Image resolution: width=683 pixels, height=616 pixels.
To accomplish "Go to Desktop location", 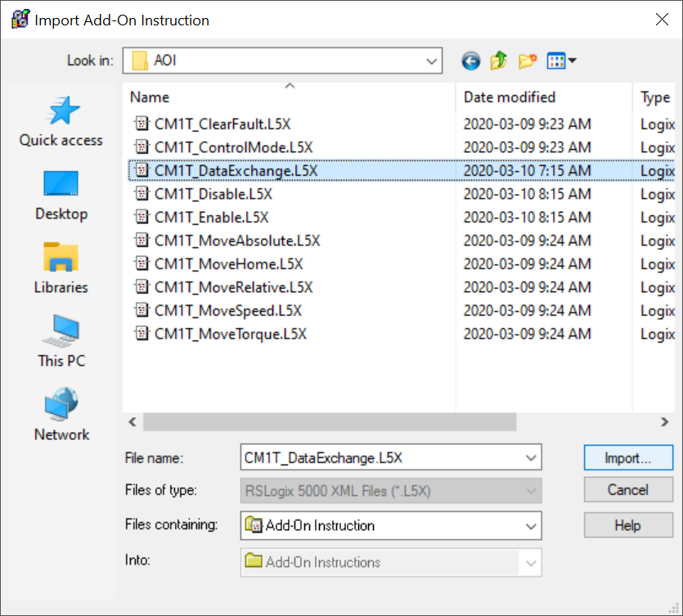I will click(61, 196).
